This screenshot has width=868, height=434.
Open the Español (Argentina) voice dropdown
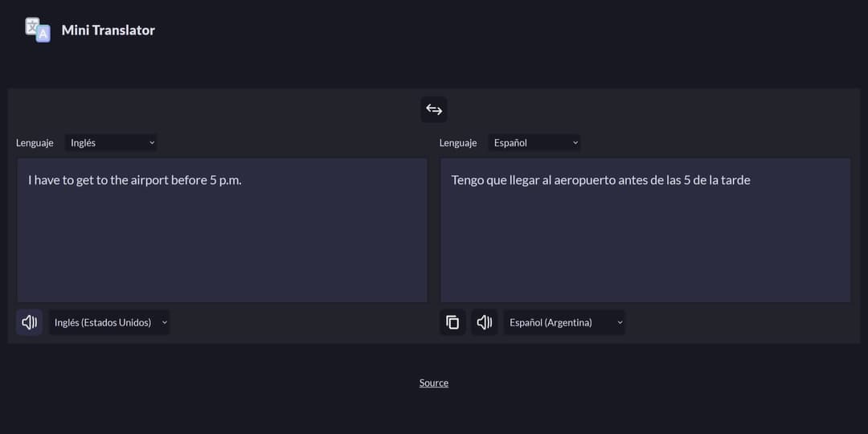(x=564, y=322)
